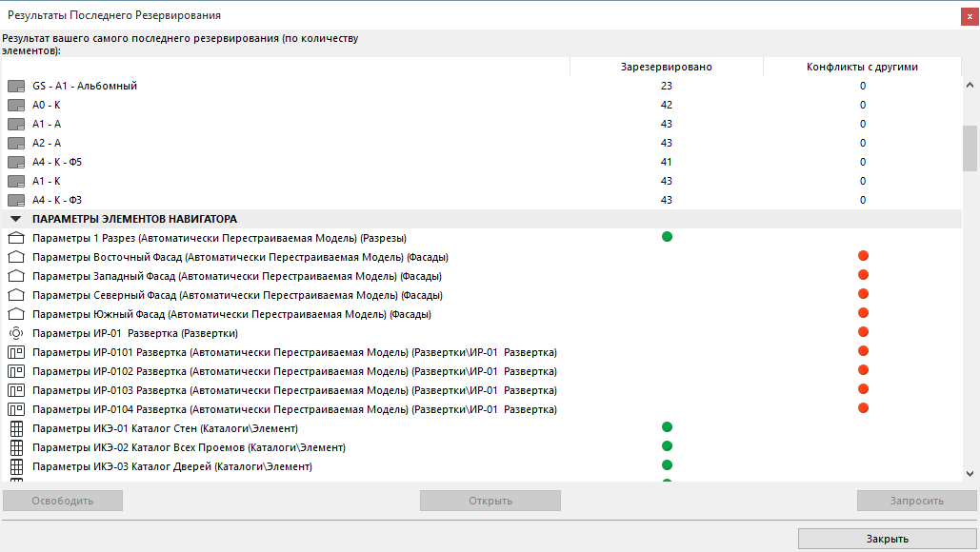The image size is (980, 552).
Task: Click the worksheet icon beside ИР-0101 Развертка
Action: 15,352
